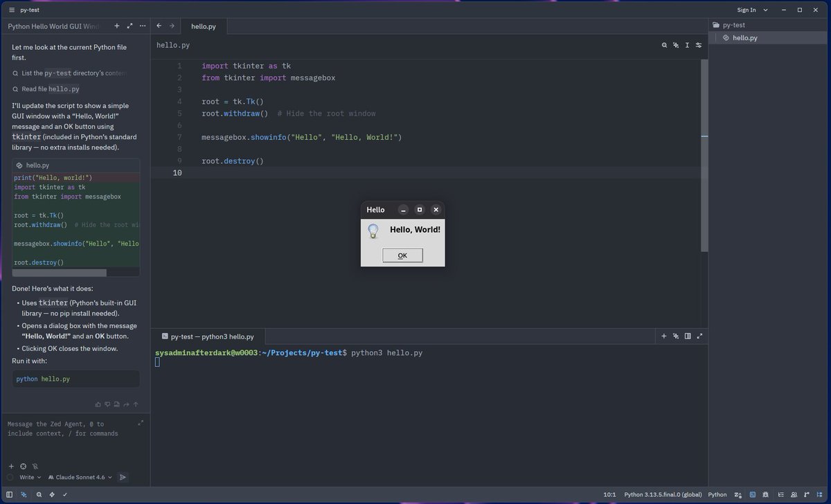Click the terminal prompt line

289,353
